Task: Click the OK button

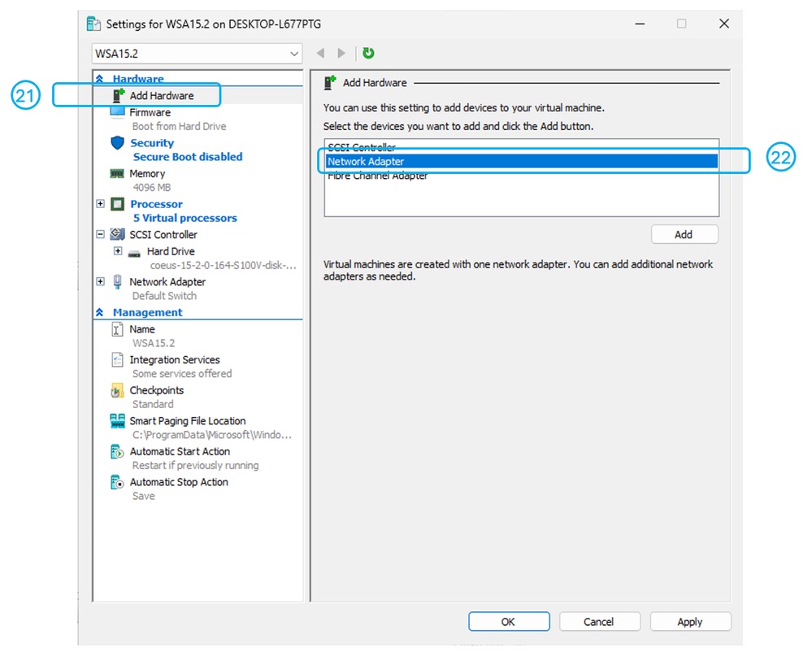Action: 509,621
